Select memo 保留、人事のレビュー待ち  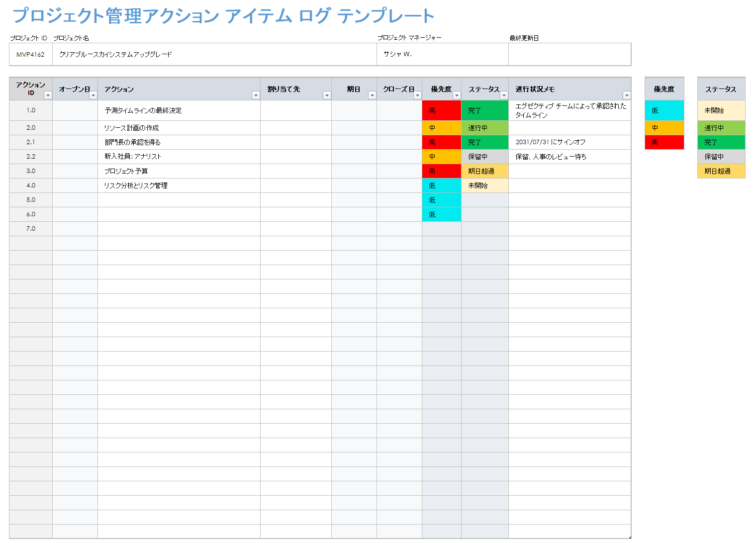coord(570,157)
